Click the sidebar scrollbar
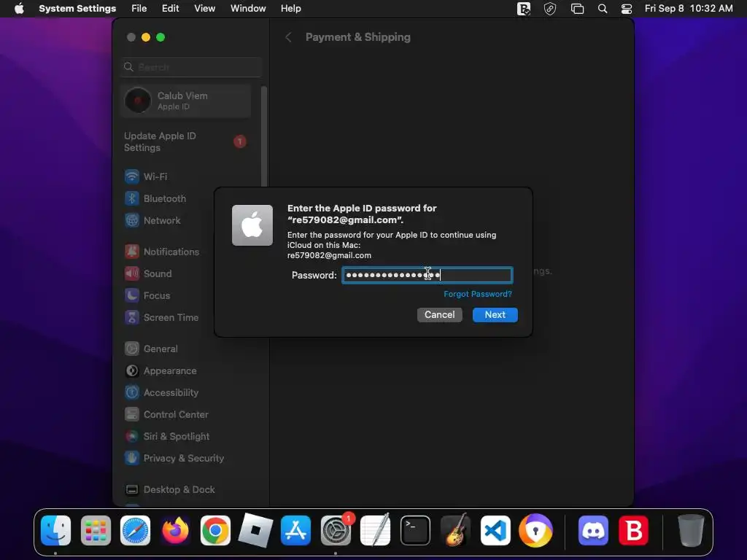 pyautogui.click(x=264, y=136)
